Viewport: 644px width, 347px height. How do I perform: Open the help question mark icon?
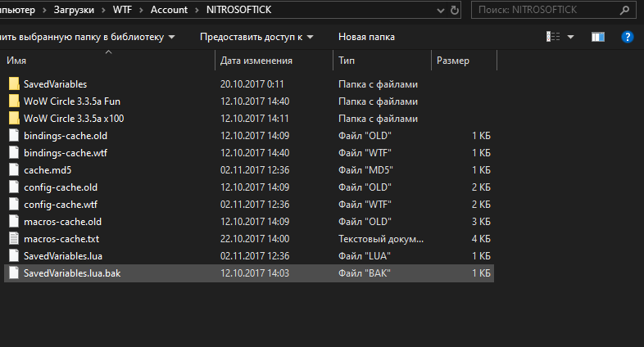[628, 37]
